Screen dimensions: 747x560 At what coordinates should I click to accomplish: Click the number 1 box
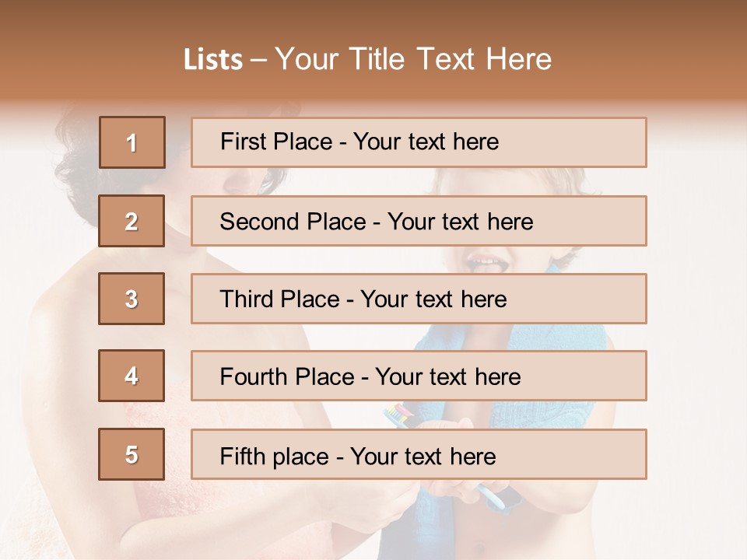132,142
